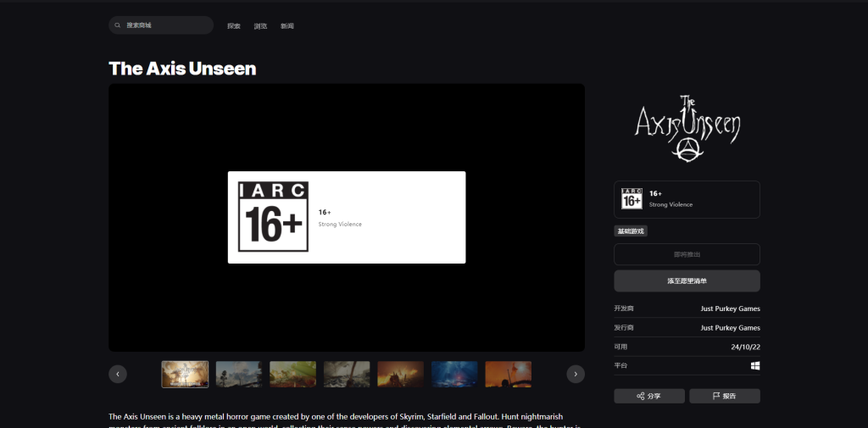The width and height of the screenshot is (868, 428).
Task: Select the sixth thumbnail with blue night scene
Action: [454, 375]
